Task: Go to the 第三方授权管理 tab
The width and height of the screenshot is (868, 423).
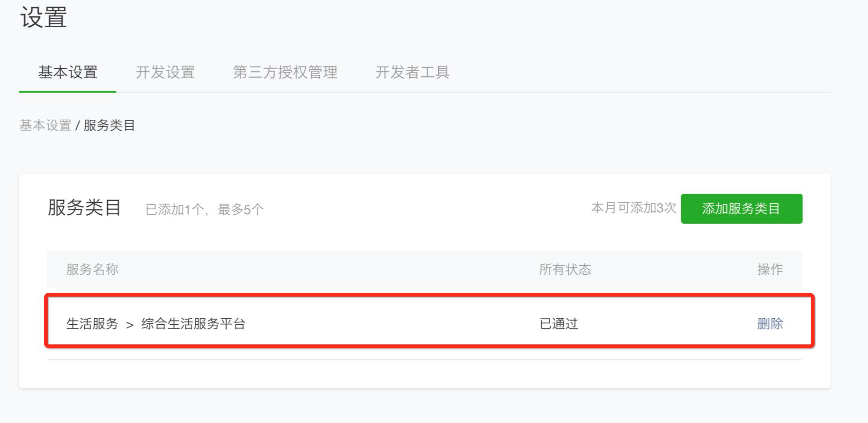Action: 285,73
